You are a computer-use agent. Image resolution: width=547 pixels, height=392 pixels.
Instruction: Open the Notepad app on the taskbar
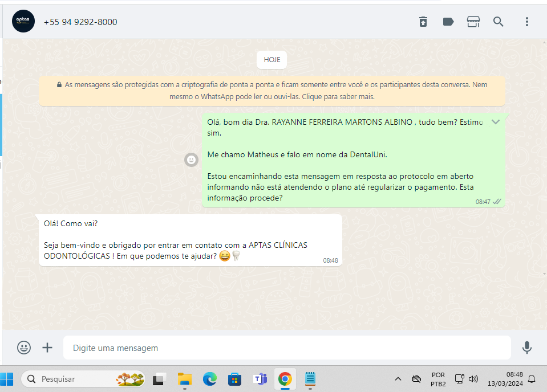click(x=310, y=379)
